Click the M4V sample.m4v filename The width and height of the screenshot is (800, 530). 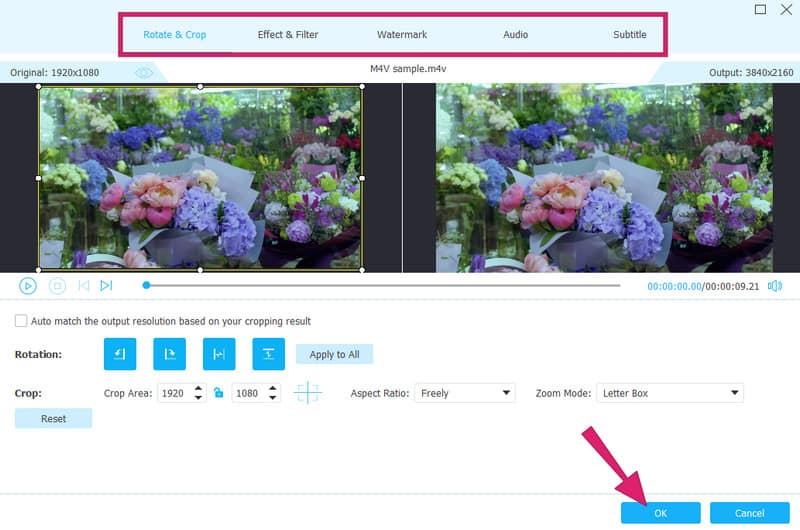[x=408, y=68]
